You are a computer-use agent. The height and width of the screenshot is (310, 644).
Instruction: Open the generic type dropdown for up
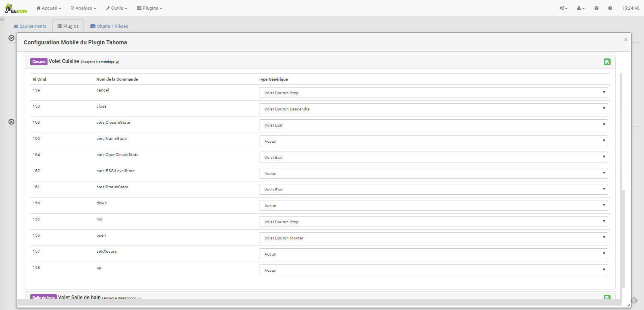[433, 270]
